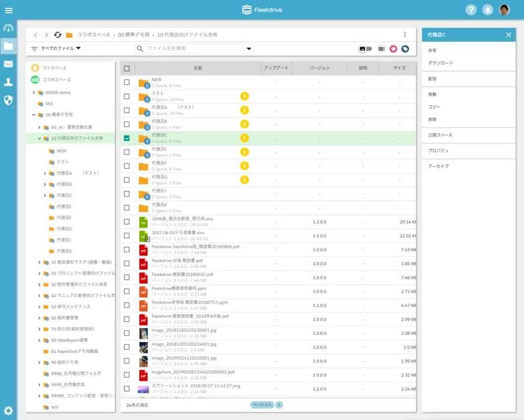Open settings gear at bottom left

click(x=8, y=411)
